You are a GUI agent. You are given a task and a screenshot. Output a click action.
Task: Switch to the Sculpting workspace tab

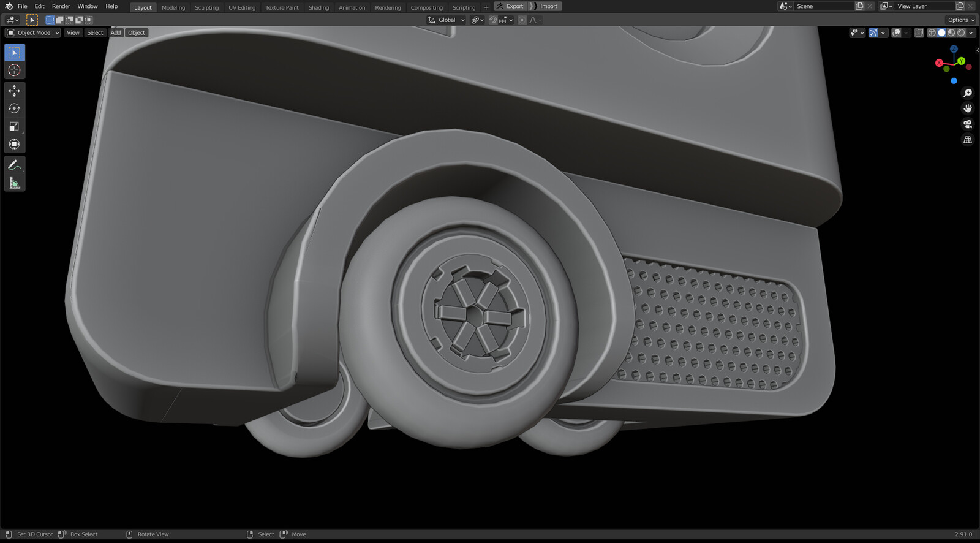[206, 7]
